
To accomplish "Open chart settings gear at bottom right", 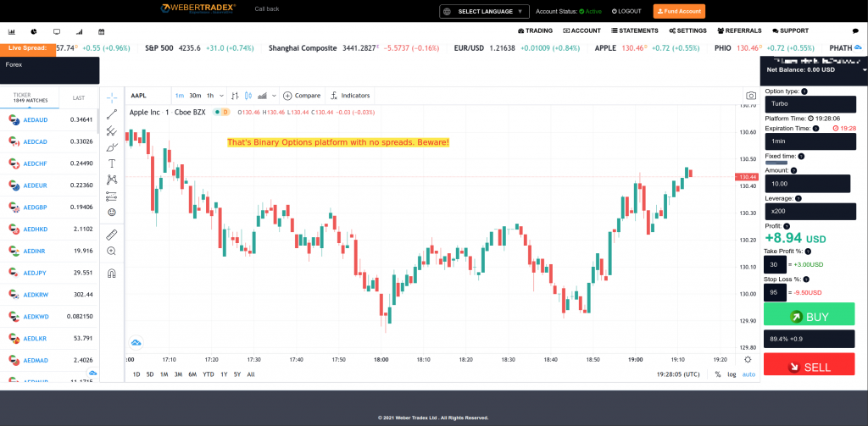I will 748,360.
